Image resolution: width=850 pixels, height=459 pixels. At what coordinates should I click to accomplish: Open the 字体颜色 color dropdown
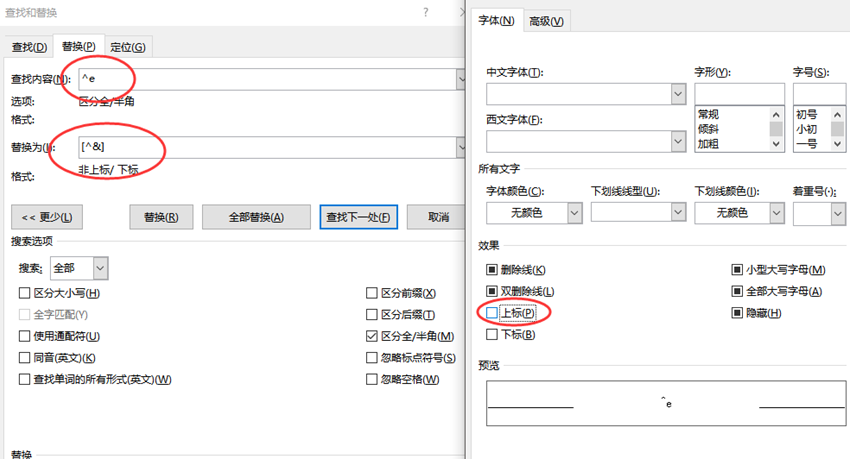pos(575,213)
